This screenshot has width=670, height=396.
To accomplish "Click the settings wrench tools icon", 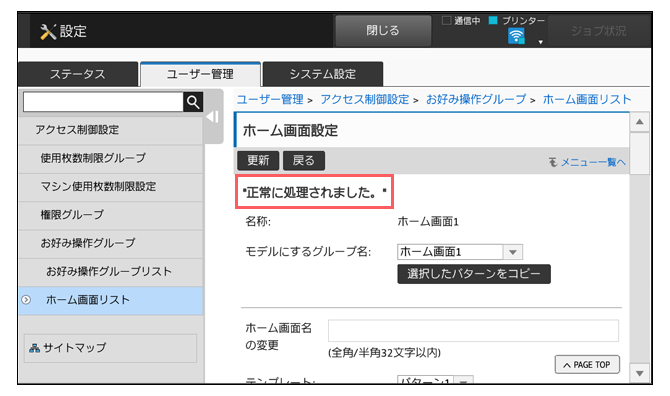I will coord(48,31).
